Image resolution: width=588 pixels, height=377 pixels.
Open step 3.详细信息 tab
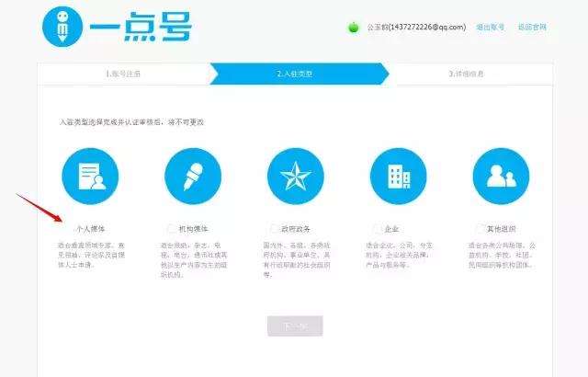pyautogui.click(x=470, y=74)
